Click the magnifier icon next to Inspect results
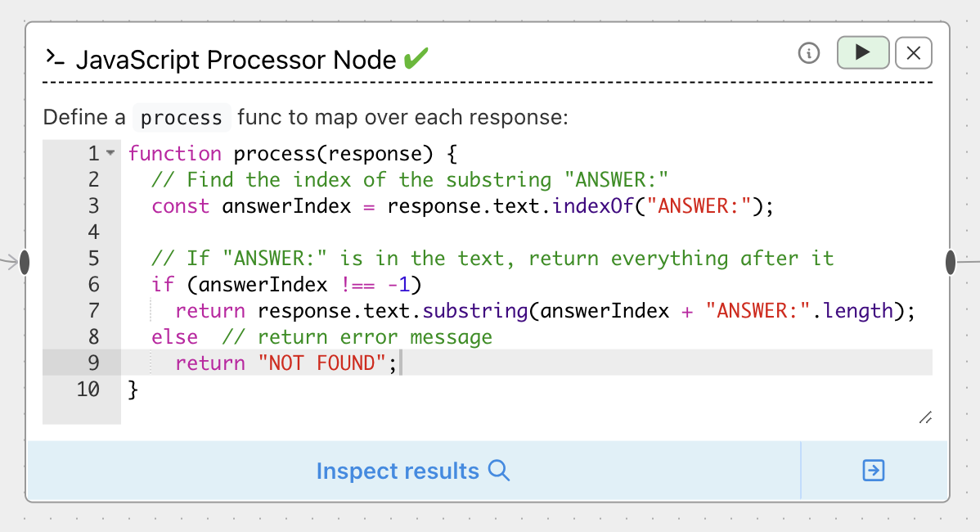Viewport: 980px width, 532px height. 499,471
